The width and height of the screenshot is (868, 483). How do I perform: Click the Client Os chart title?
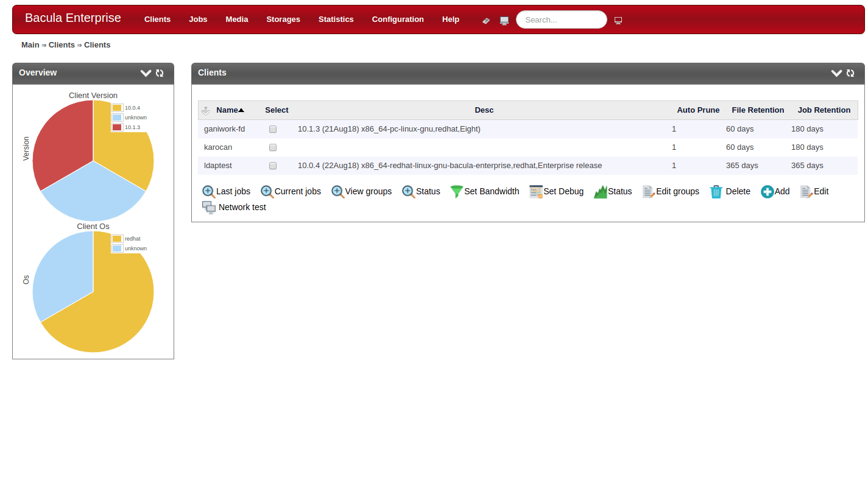(93, 227)
